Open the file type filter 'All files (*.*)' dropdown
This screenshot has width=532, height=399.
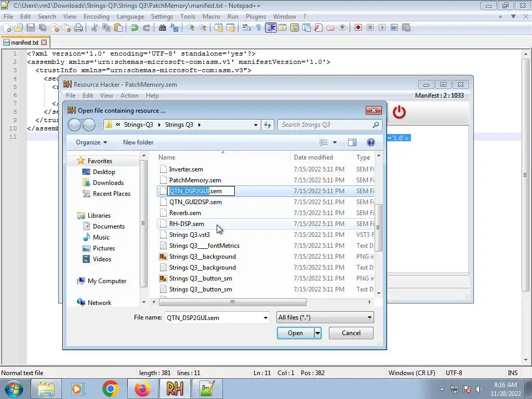[325, 317]
